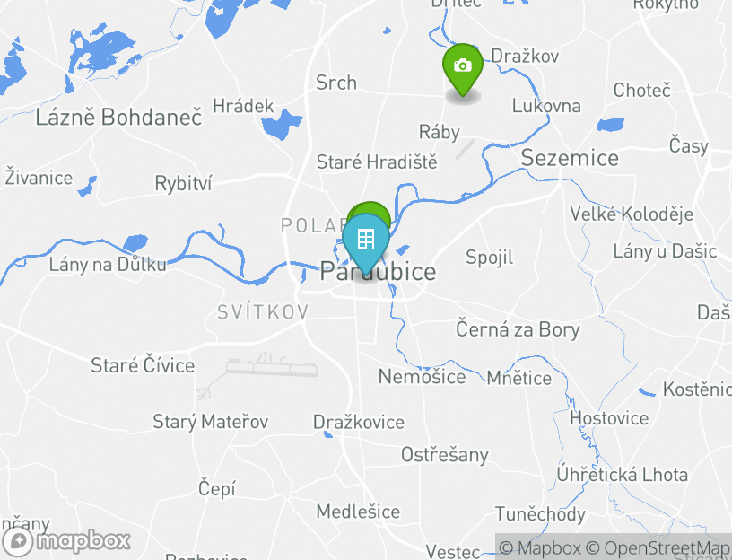Image resolution: width=732 pixels, height=560 pixels.
Task: Click the Sezemice town label
Action: (x=570, y=158)
